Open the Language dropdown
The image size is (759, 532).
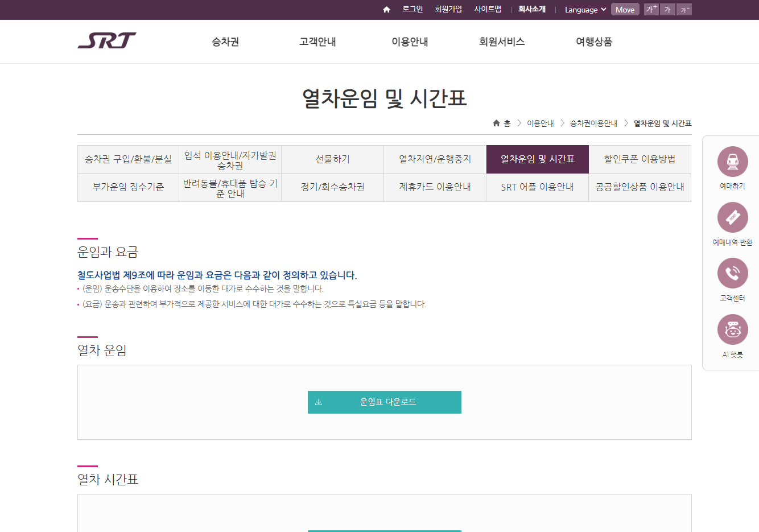(x=585, y=10)
